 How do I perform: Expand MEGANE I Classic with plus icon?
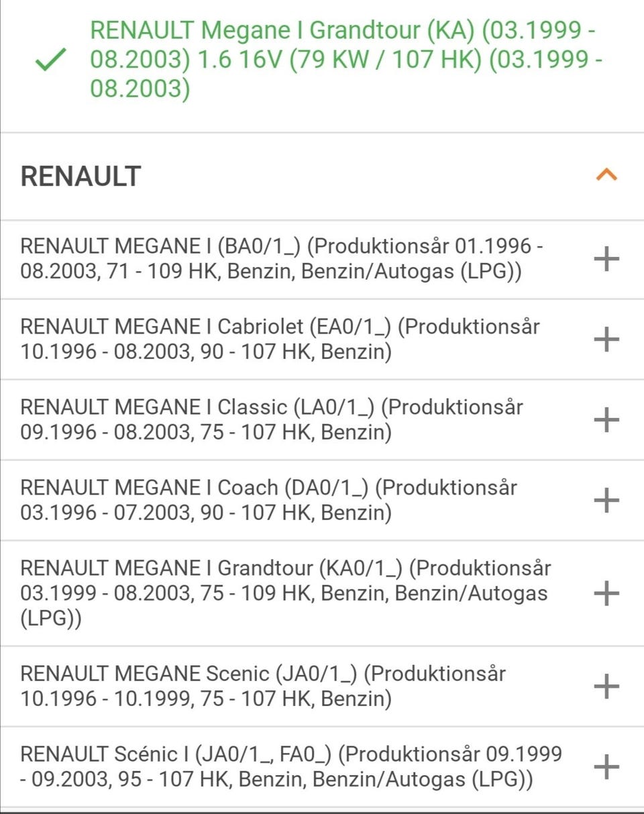coord(606,420)
